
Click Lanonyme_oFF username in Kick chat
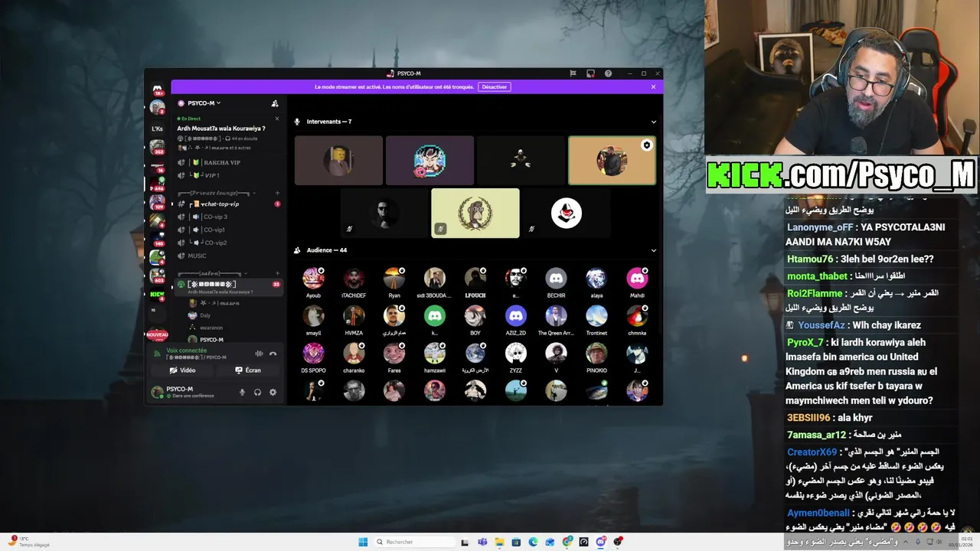point(819,227)
